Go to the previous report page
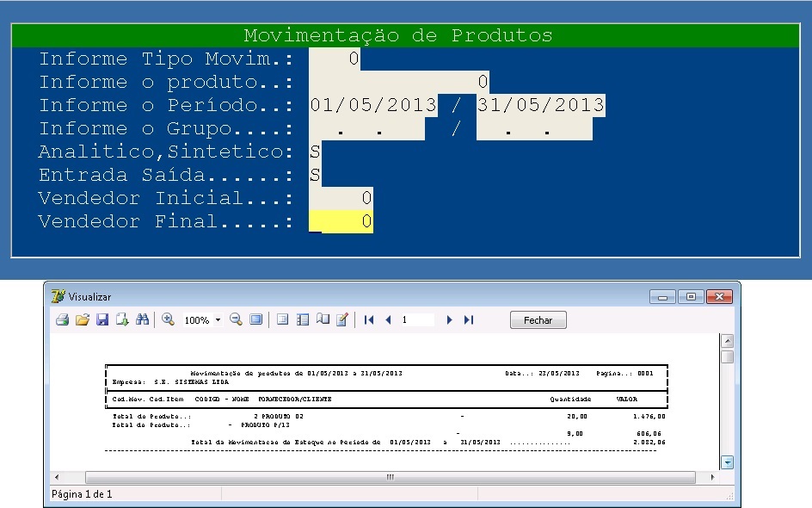The image size is (812, 508). (388, 319)
